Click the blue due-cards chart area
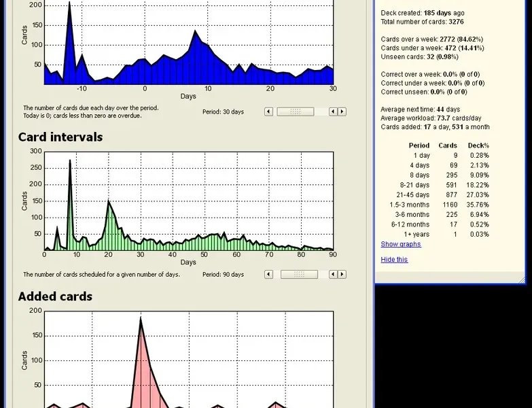The image size is (532, 408). click(x=189, y=42)
